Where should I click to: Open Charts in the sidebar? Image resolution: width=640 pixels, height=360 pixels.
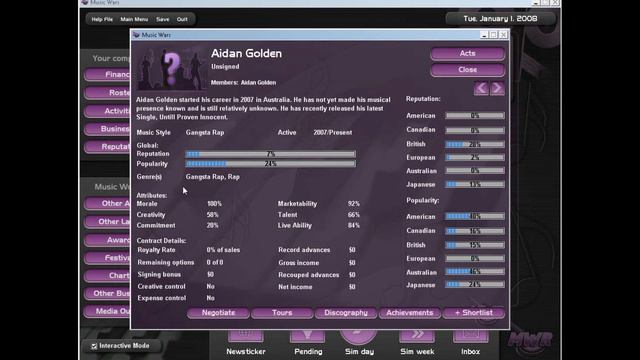pyautogui.click(x=107, y=276)
